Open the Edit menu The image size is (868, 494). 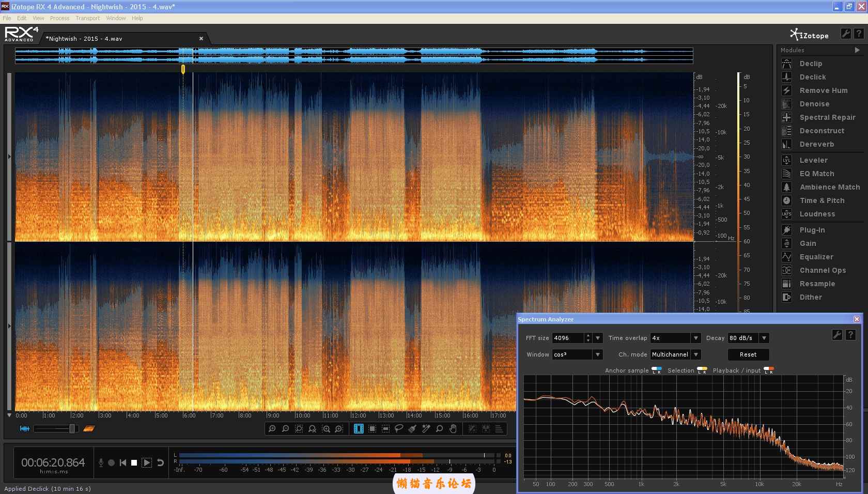pos(22,18)
